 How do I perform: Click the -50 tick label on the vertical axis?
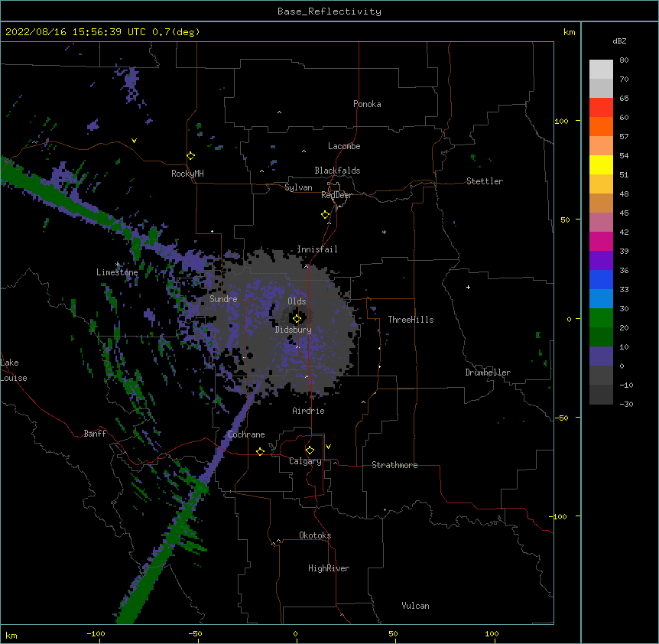point(561,418)
